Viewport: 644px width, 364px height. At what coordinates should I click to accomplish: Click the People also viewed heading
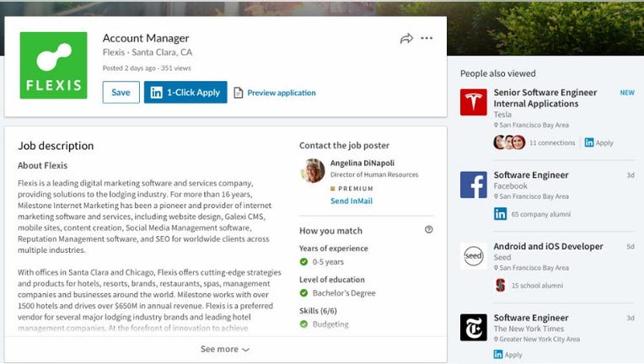point(498,73)
